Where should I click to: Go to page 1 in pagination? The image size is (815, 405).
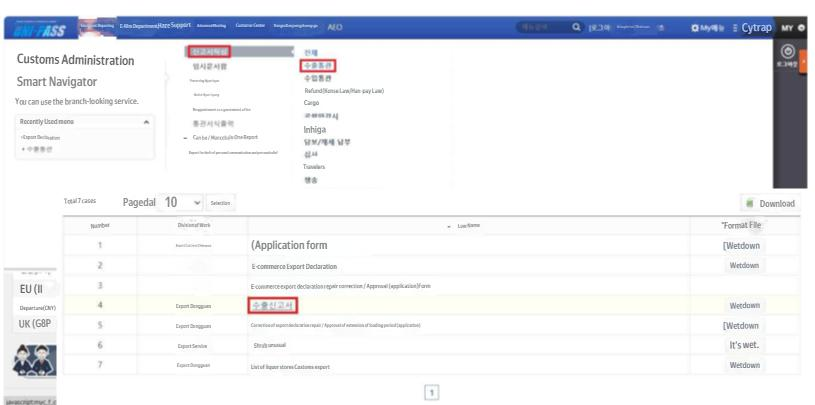432,393
